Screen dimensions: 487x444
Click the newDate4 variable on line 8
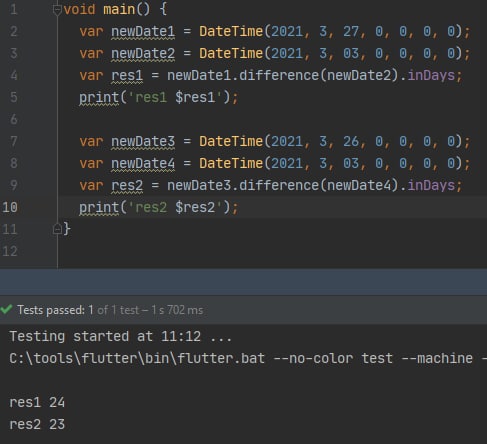[x=143, y=164]
